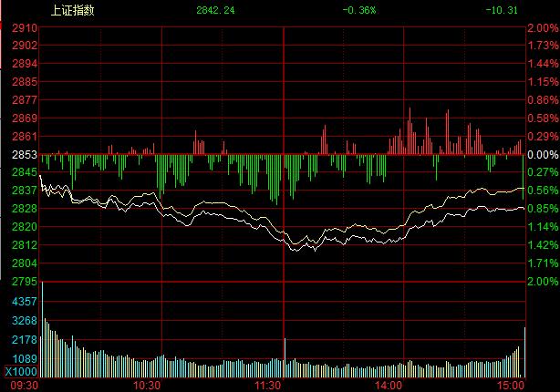Click the 3268 volume axis label
Viewport: 560px width, 392px height.
coord(25,321)
